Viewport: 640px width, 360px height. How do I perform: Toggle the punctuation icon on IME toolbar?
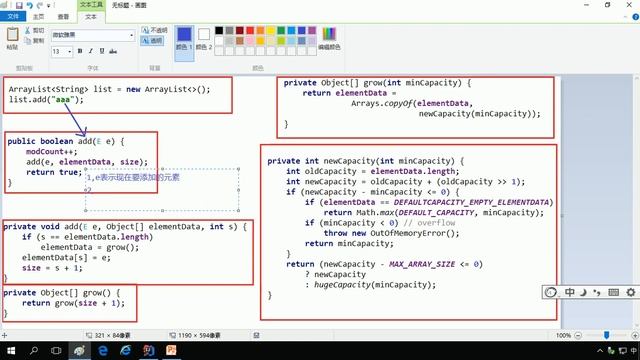click(597, 292)
